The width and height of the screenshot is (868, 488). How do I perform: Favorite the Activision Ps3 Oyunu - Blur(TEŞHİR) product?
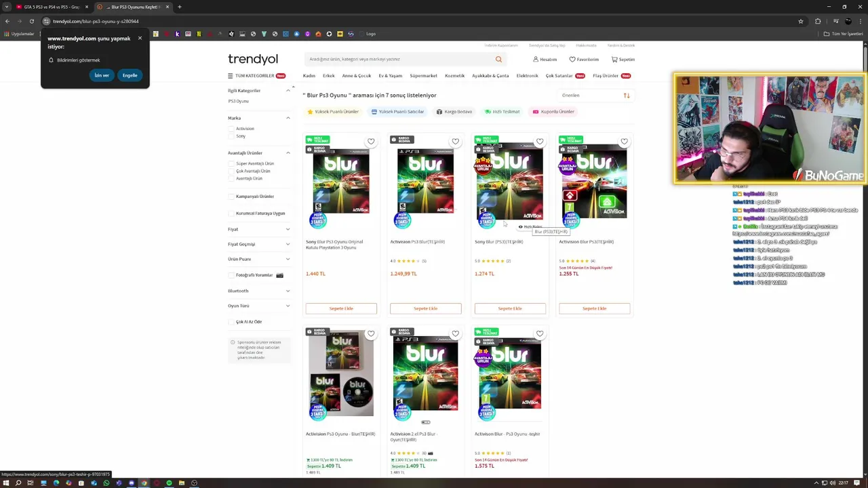tap(371, 334)
